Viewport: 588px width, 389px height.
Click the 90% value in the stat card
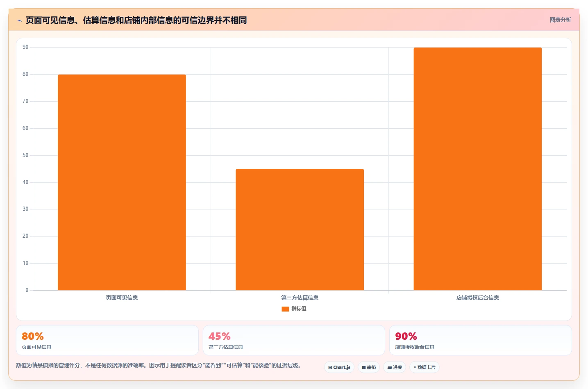pos(406,337)
